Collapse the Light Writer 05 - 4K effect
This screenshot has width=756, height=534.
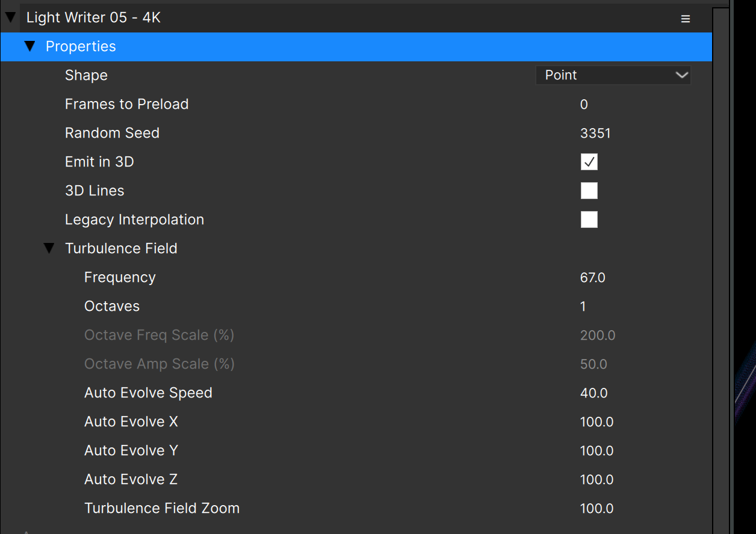tap(10, 17)
